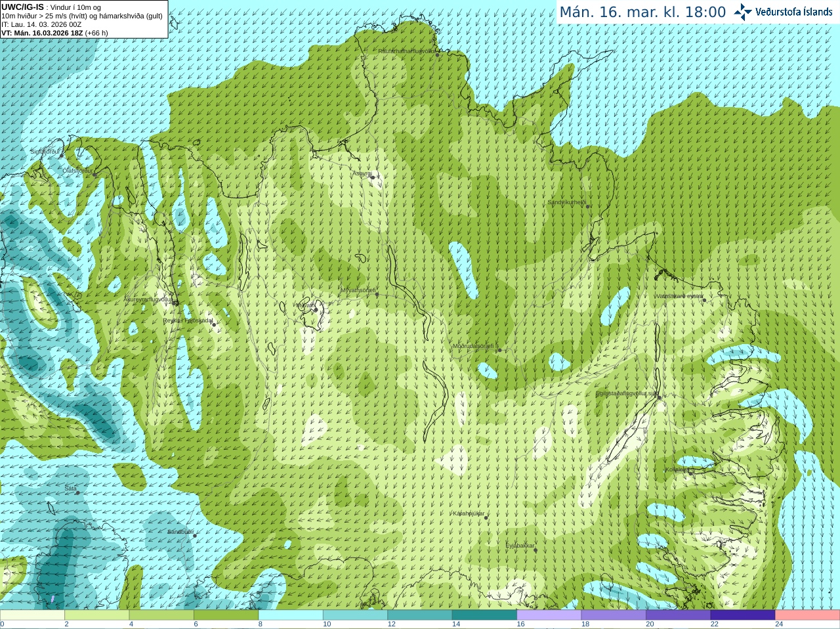The image size is (840, 629).
Task: Click the Sandvíkurheiði station dot
Action: point(588,206)
